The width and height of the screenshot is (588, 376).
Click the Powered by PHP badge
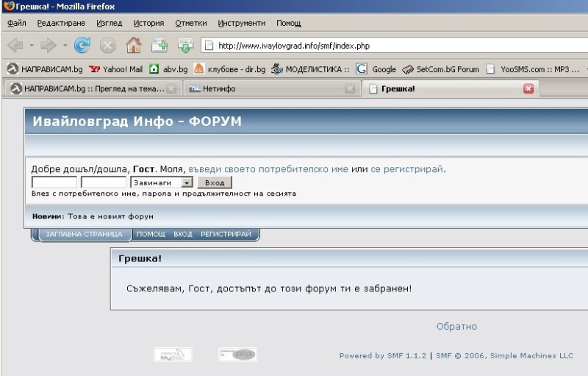(x=237, y=355)
